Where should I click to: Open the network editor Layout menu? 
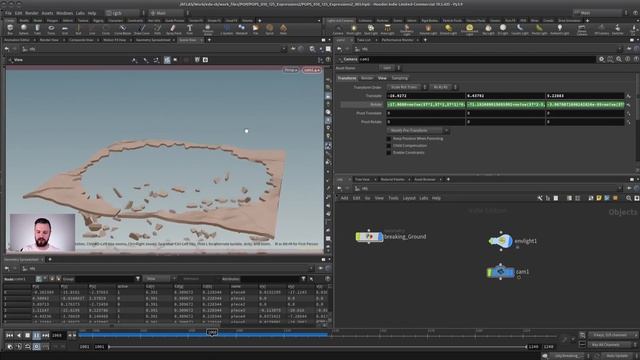pos(409,198)
